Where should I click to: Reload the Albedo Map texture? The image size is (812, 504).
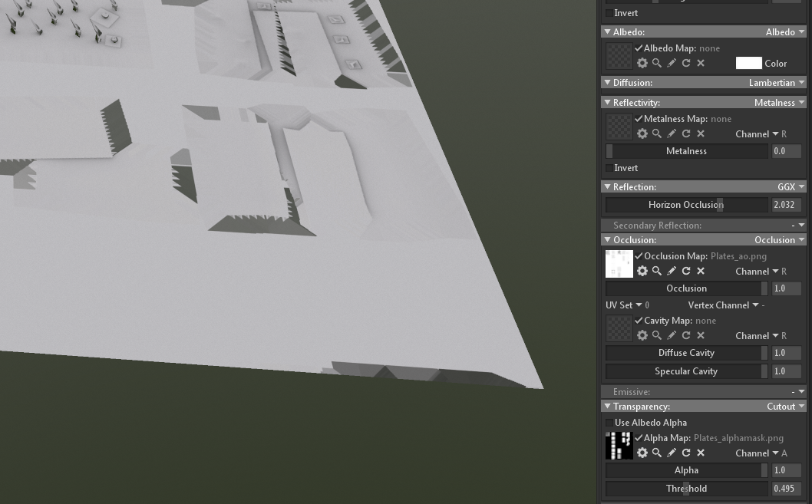coord(686,63)
